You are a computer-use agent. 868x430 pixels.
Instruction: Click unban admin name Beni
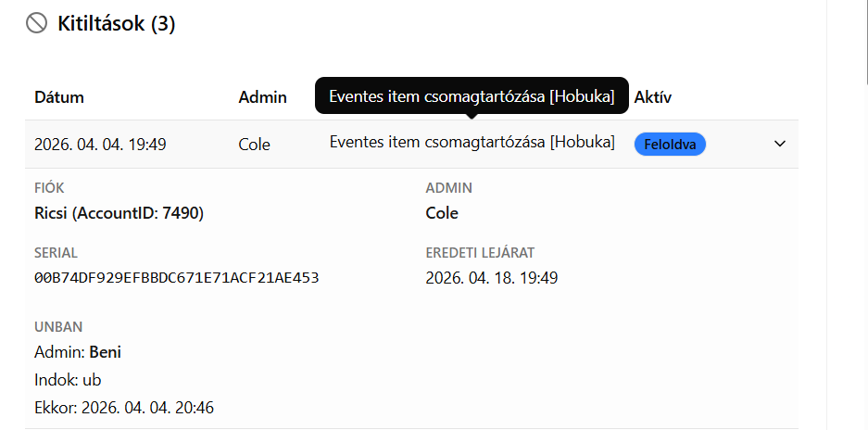click(x=105, y=352)
